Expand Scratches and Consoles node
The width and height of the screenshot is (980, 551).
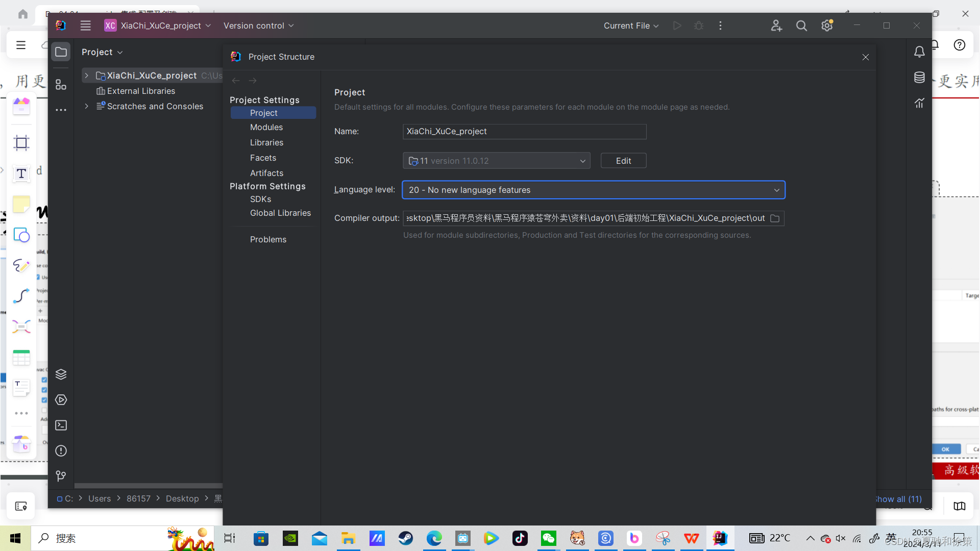86,106
